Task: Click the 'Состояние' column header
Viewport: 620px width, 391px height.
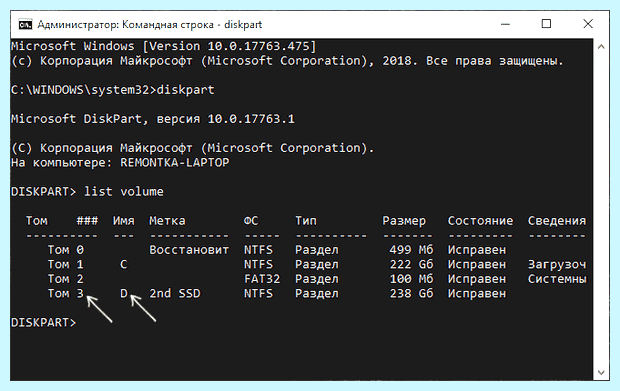Action: coord(480,221)
